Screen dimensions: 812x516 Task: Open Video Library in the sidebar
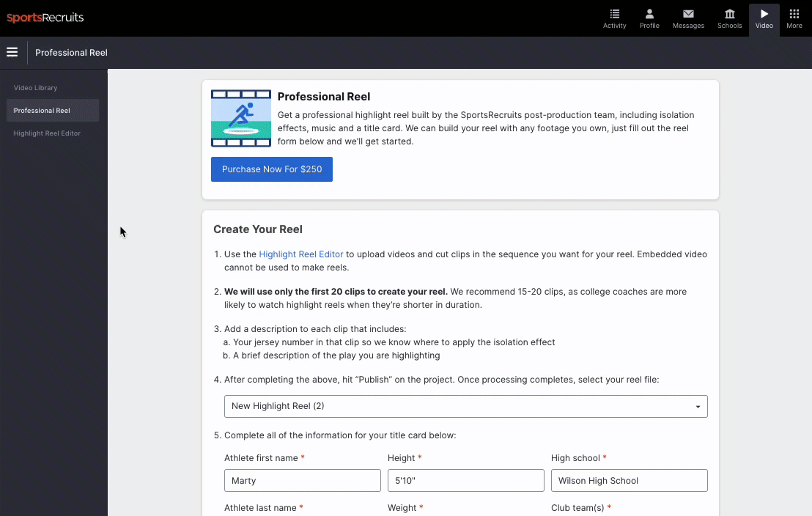[35, 87]
